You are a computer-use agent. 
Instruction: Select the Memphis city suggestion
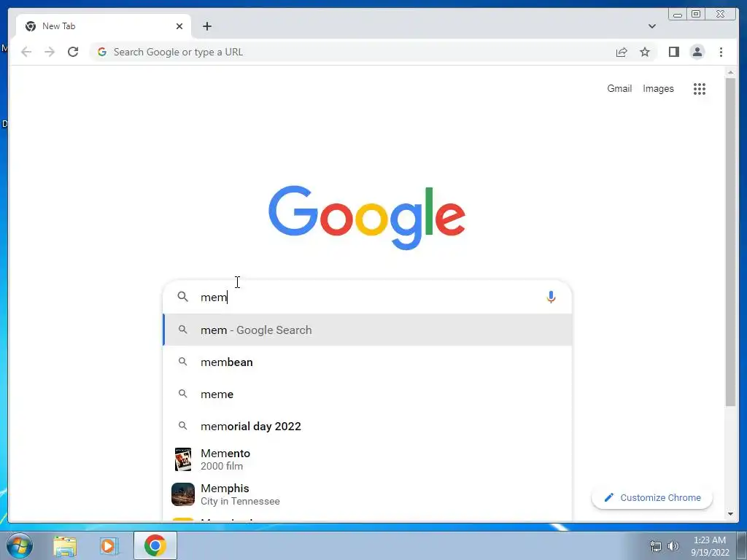click(368, 494)
